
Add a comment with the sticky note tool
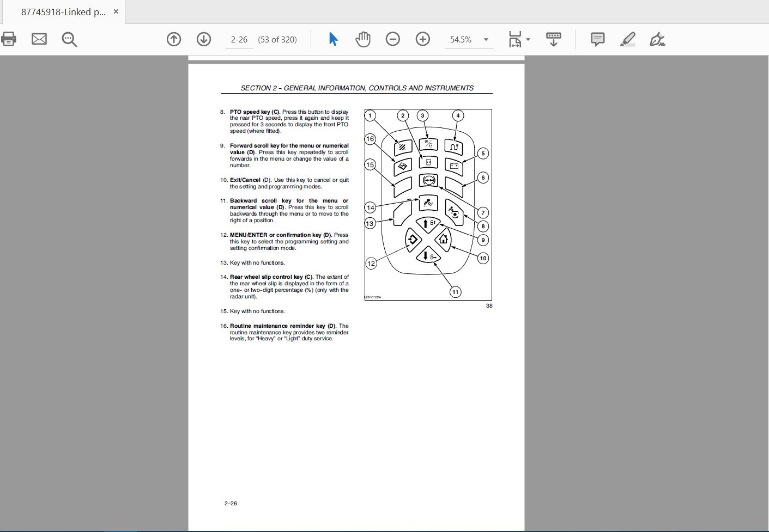(597, 39)
